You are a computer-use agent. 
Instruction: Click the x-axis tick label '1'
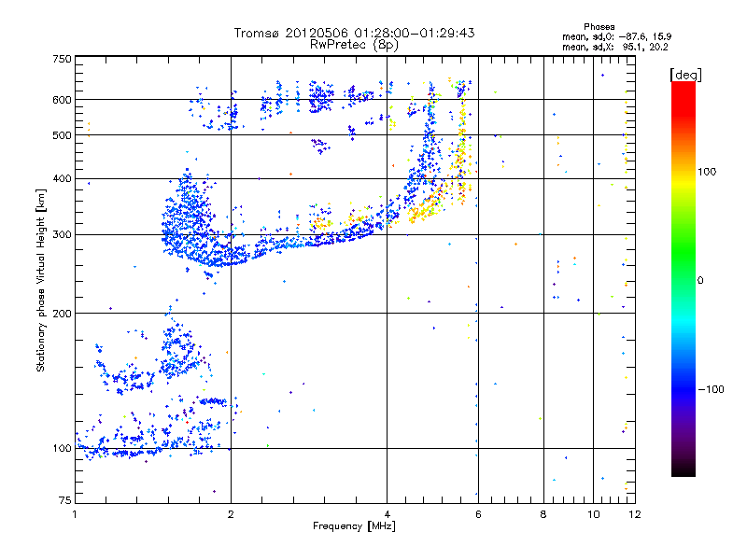(x=76, y=514)
